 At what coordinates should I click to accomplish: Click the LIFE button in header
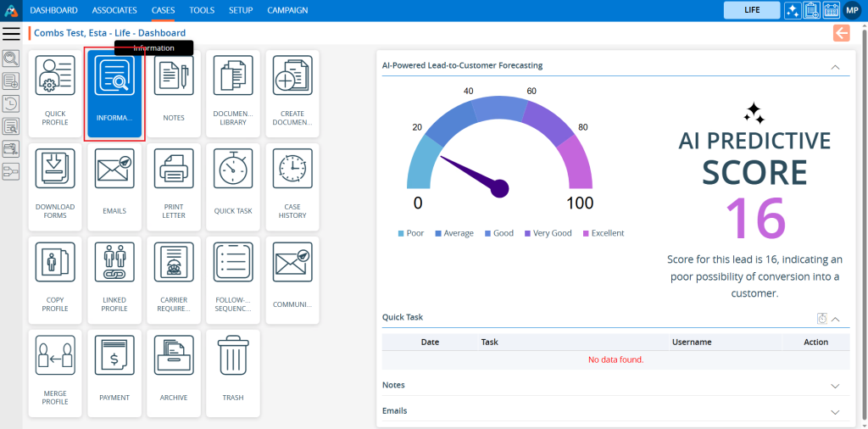[751, 10]
